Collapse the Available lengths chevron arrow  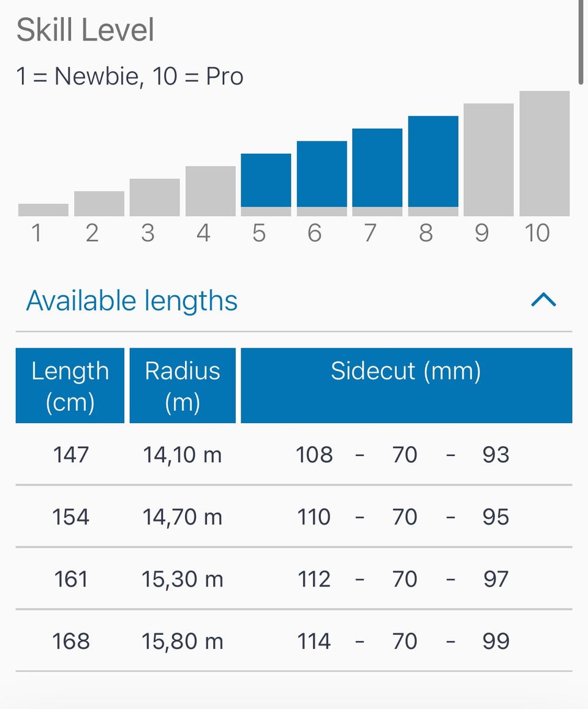543,300
